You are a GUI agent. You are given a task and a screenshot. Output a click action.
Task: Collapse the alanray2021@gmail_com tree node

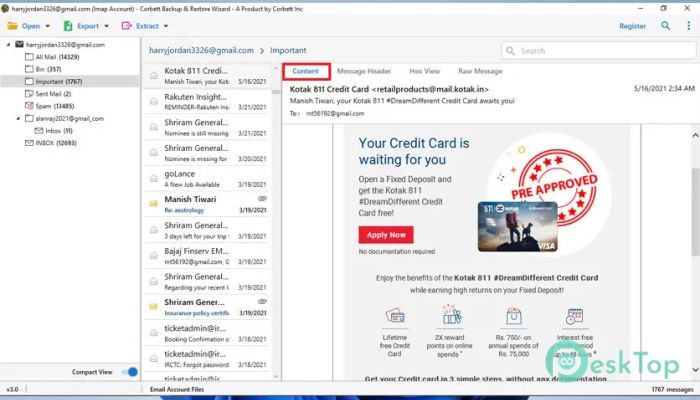(x=18, y=118)
